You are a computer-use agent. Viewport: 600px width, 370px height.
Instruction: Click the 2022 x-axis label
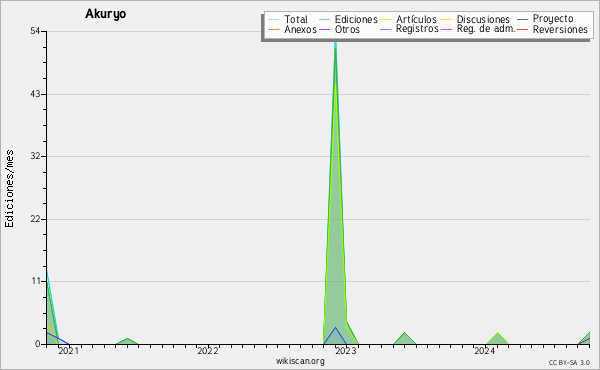pyautogui.click(x=208, y=350)
